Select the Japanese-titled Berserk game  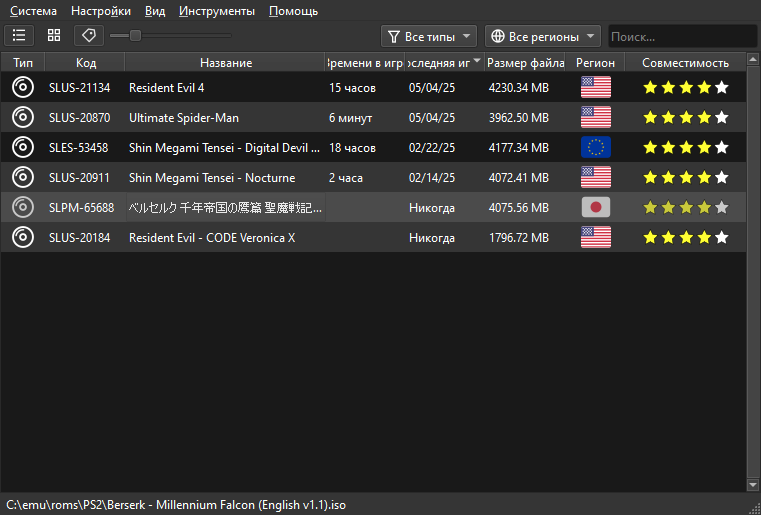(x=225, y=208)
